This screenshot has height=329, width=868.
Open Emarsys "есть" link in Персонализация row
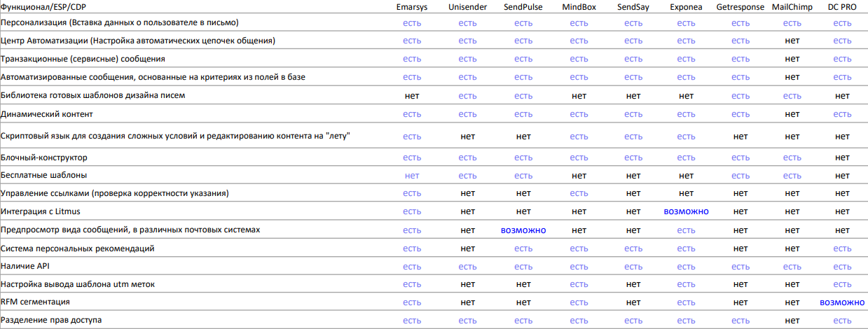click(x=412, y=23)
